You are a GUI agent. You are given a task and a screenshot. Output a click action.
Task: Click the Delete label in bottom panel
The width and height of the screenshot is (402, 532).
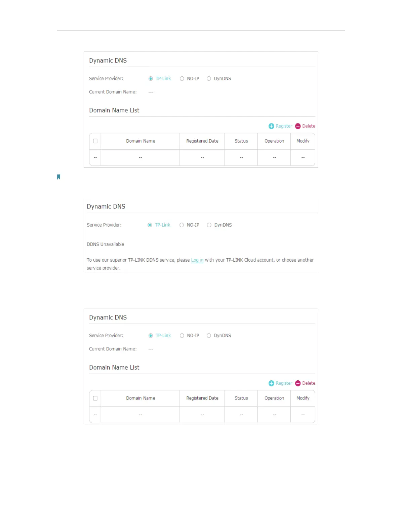pyautogui.click(x=309, y=383)
